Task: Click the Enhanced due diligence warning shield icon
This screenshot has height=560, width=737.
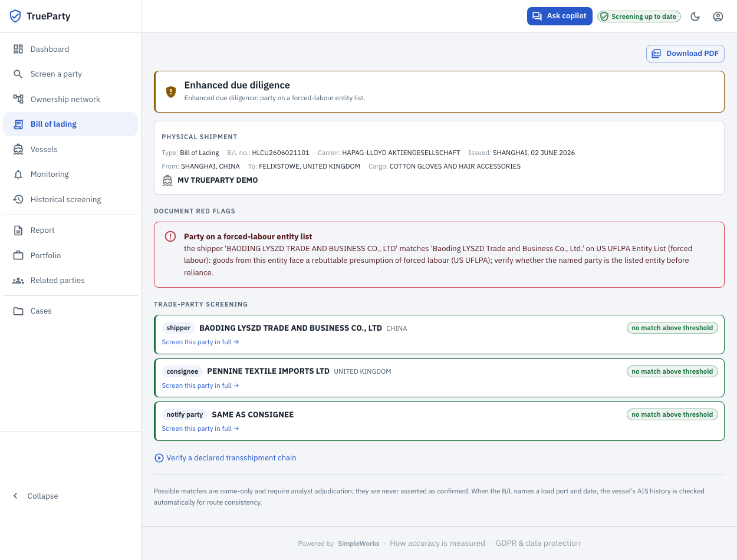Action: point(171,91)
